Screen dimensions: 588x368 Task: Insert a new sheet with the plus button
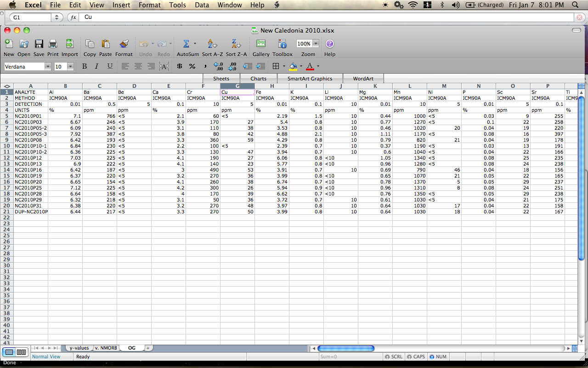coord(147,348)
